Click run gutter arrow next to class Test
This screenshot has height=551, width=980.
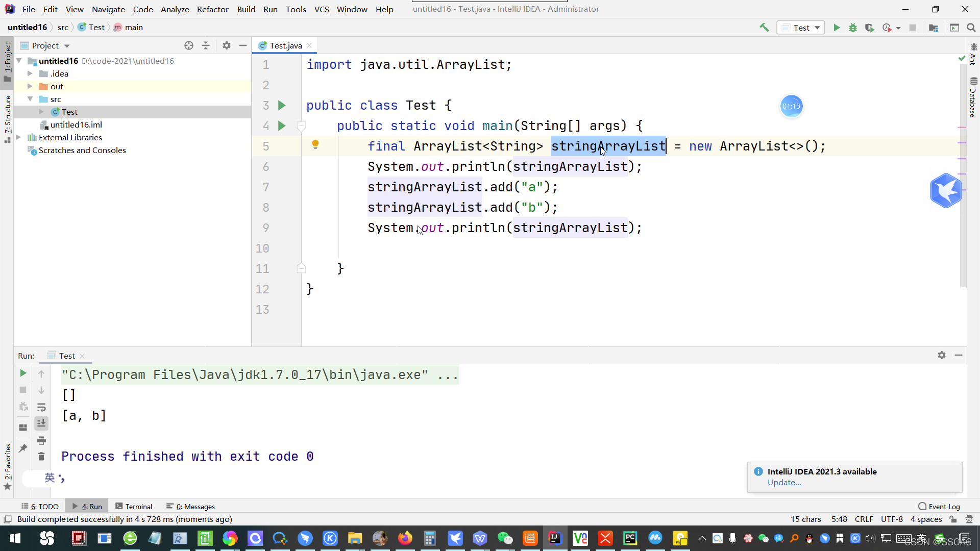click(282, 106)
